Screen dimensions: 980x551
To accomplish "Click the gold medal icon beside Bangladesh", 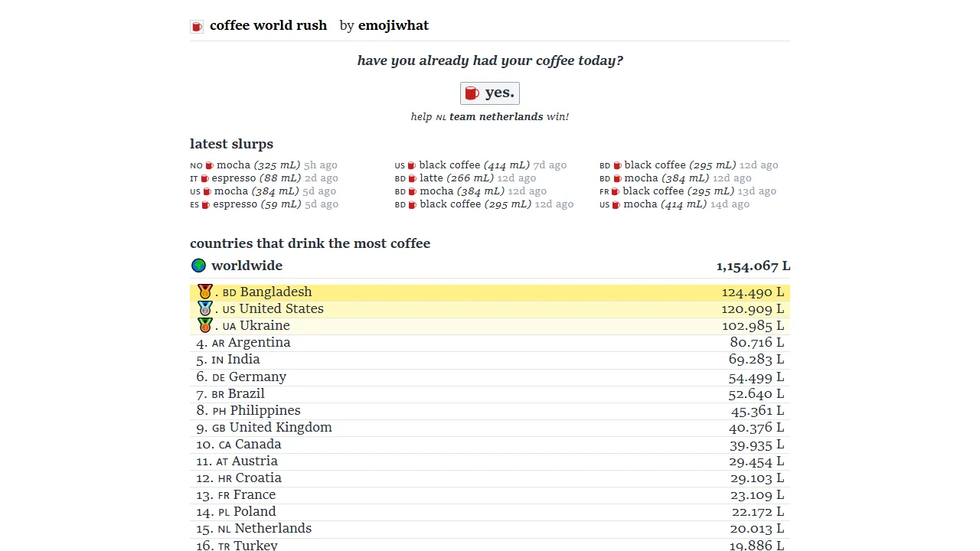I will pyautogui.click(x=204, y=291).
